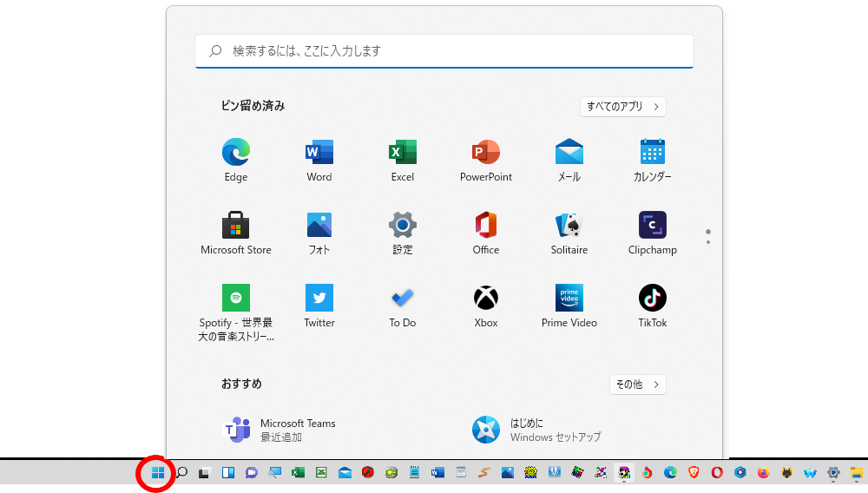Viewport: 868px width, 493px height.
Task: Open the blue hexagon browser icon on taskbar
Action: 740,472
